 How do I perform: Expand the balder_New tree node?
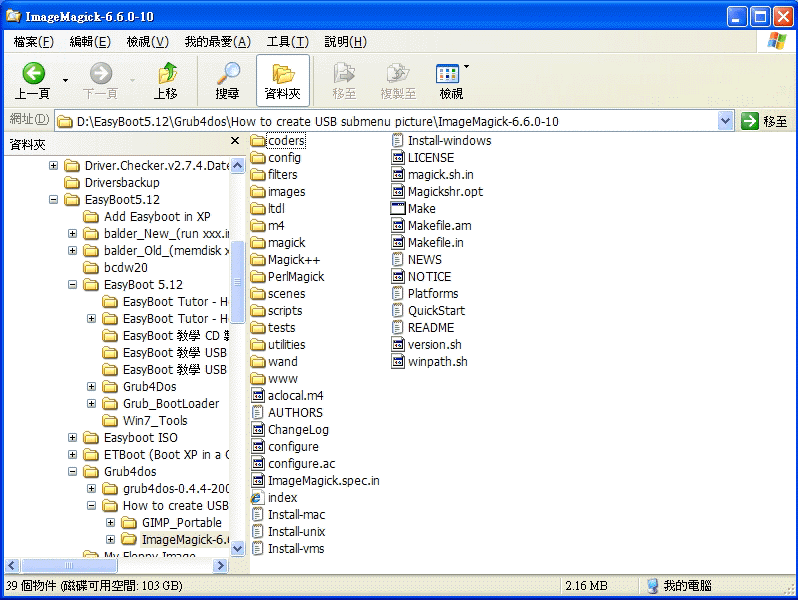coord(72,234)
